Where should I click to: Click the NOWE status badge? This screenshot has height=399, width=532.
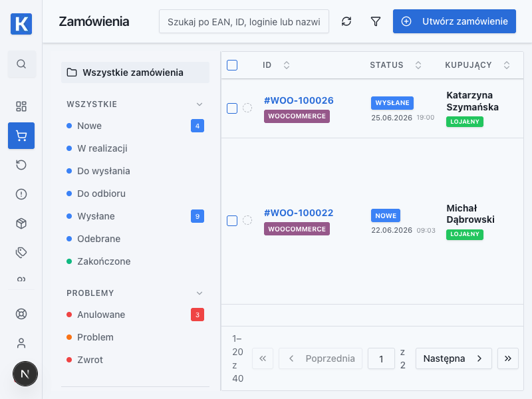pyautogui.click(x=386, y=215)
